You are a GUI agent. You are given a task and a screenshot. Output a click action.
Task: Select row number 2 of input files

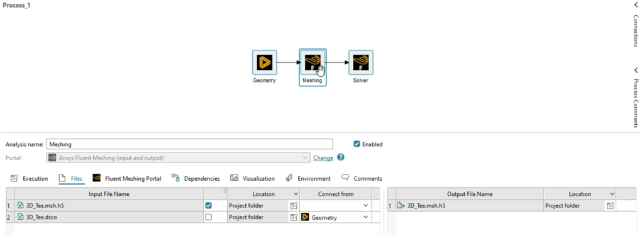(8, 217)
